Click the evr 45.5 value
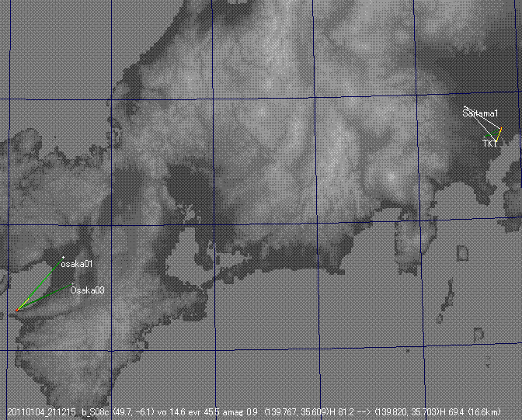The width and height of the screenshot is (522, 420). (x=204, y=412)
